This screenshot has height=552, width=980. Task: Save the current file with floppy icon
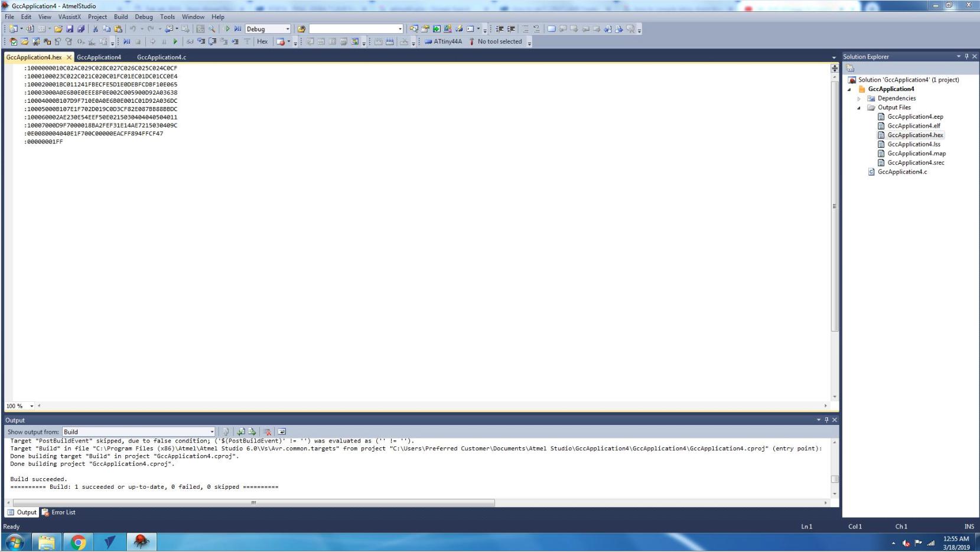tap(70, 29)
